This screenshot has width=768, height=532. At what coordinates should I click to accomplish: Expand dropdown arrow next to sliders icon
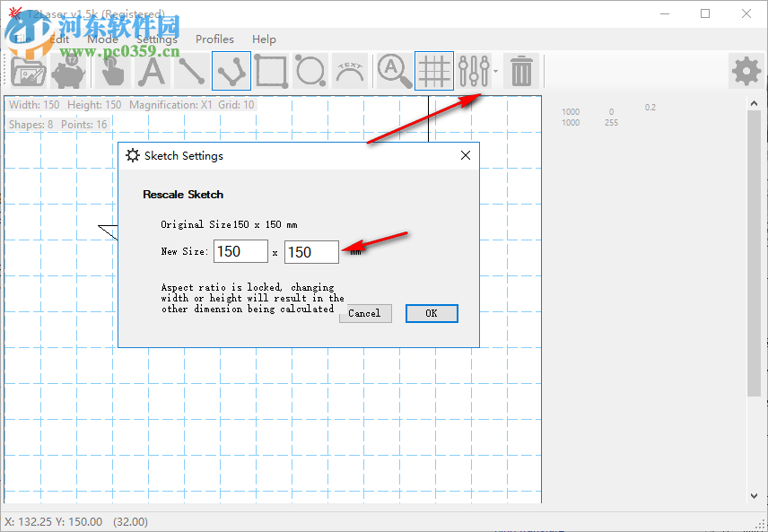point(495,72)
